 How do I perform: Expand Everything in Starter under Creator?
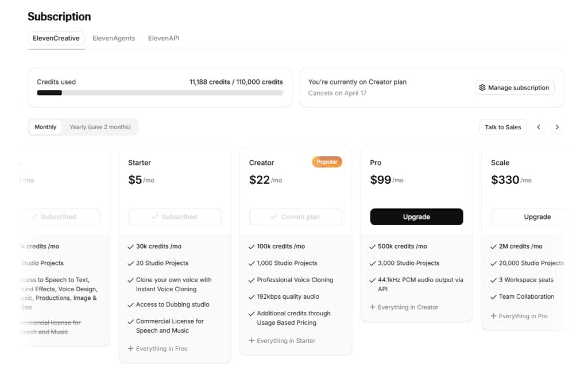pyautogui.click(x=282, y=340)
